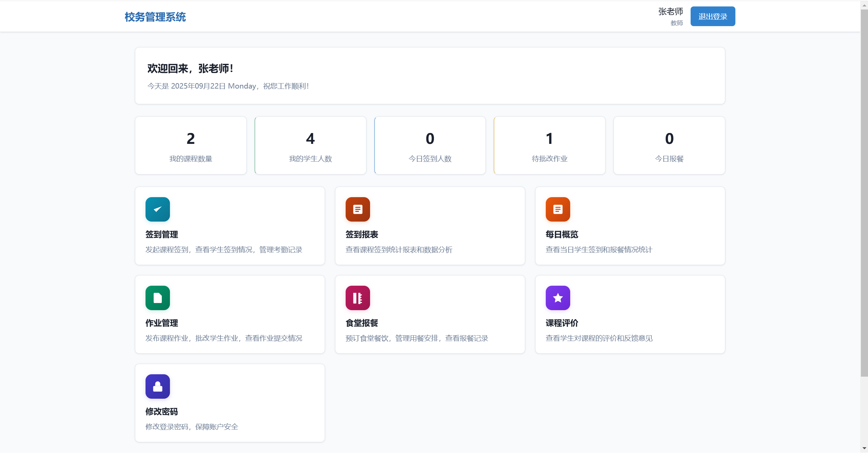Click the 我的学生人数 stat card

[310, 145]
